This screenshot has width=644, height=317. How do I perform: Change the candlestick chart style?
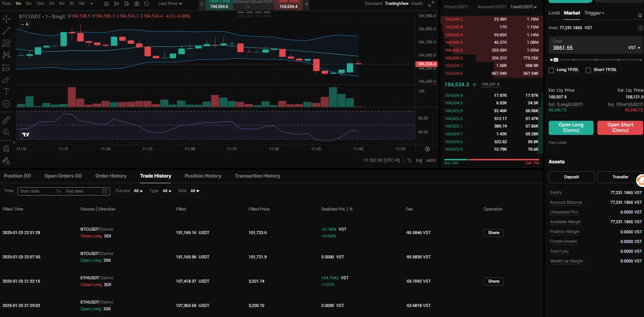click(117, 4)
